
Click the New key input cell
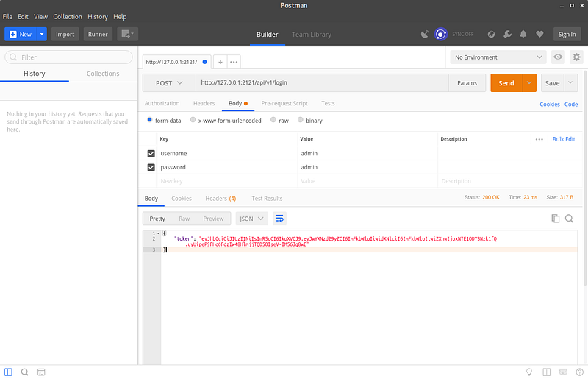click(227, 181)
